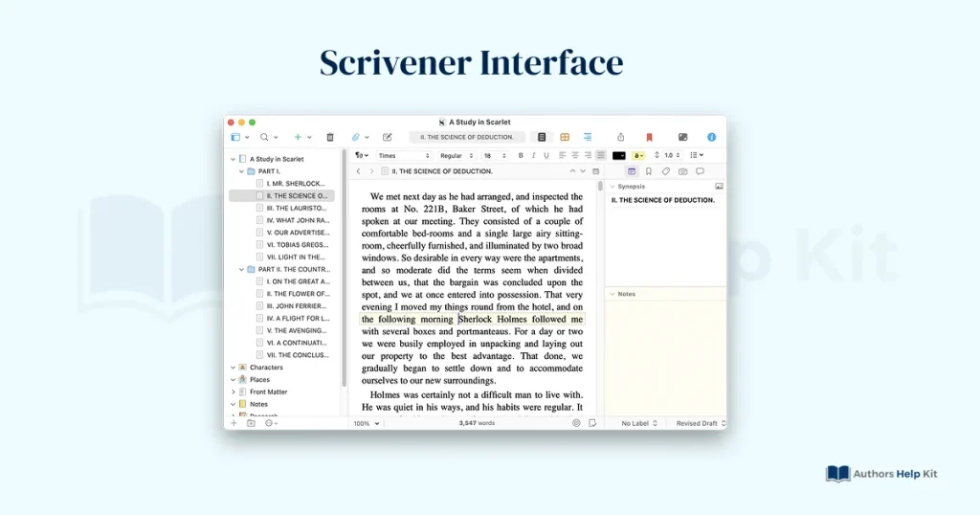Navigate forward in editor history

(371, 171)
